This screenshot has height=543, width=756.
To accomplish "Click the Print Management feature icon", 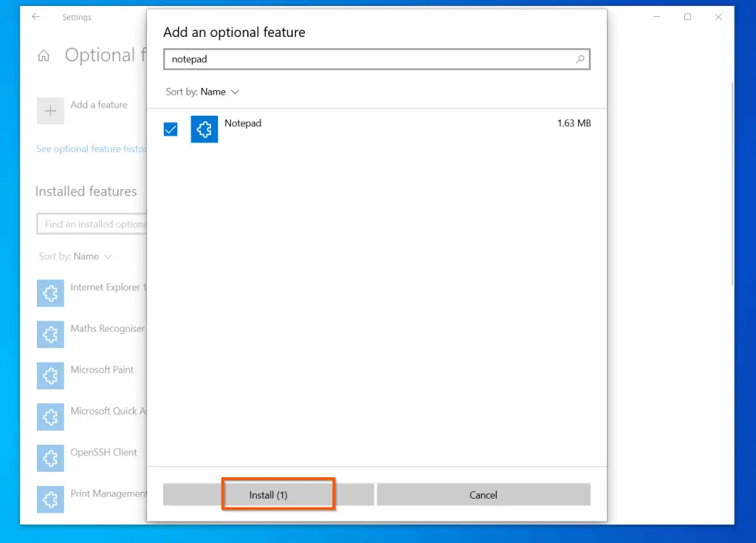I will (x=51, y=499).
